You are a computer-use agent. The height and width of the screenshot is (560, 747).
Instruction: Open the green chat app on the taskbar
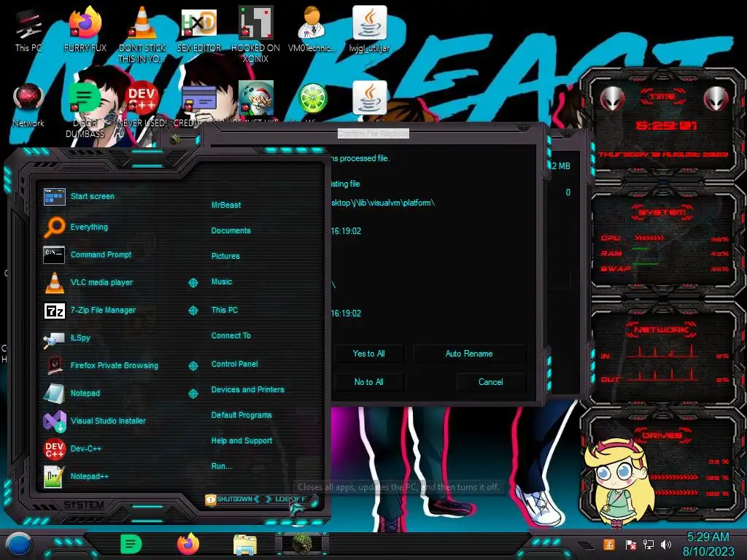(131, 544)
